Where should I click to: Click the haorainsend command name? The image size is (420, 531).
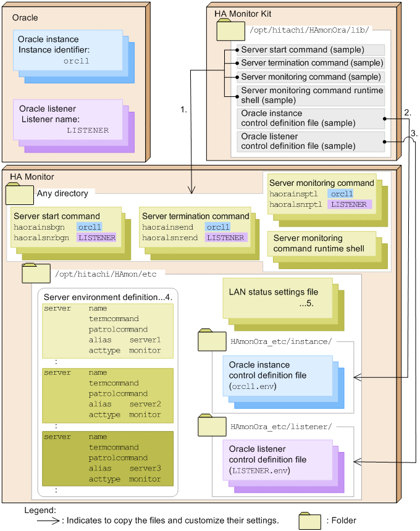coord(167,227)
